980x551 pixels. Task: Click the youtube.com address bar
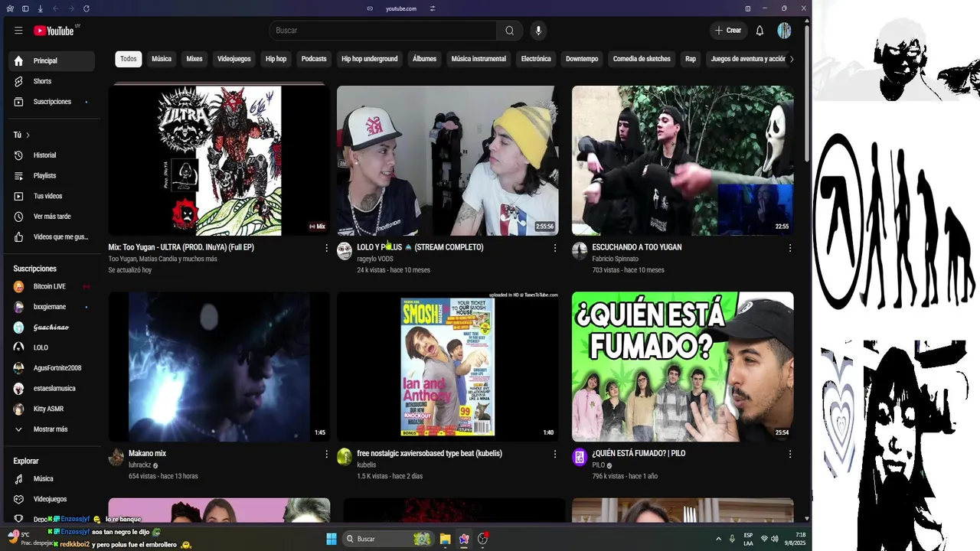(401, 8)
